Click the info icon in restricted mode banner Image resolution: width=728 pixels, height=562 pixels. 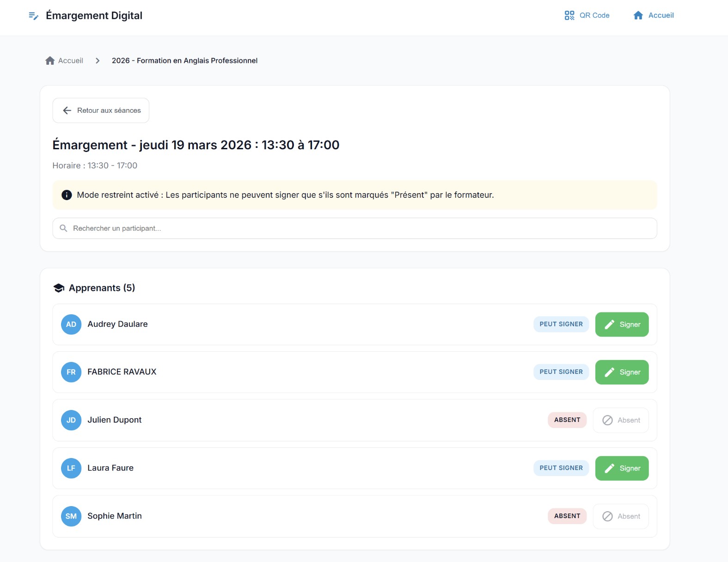pos(67,195)
